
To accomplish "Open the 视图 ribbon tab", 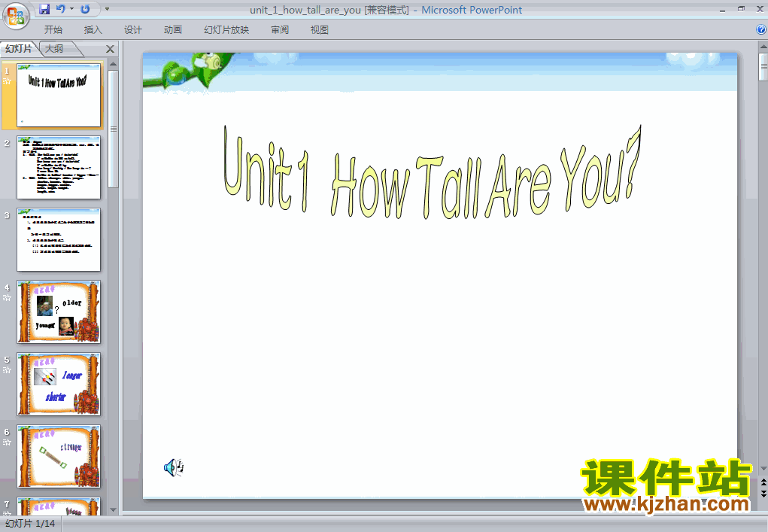I will [320, 30].
